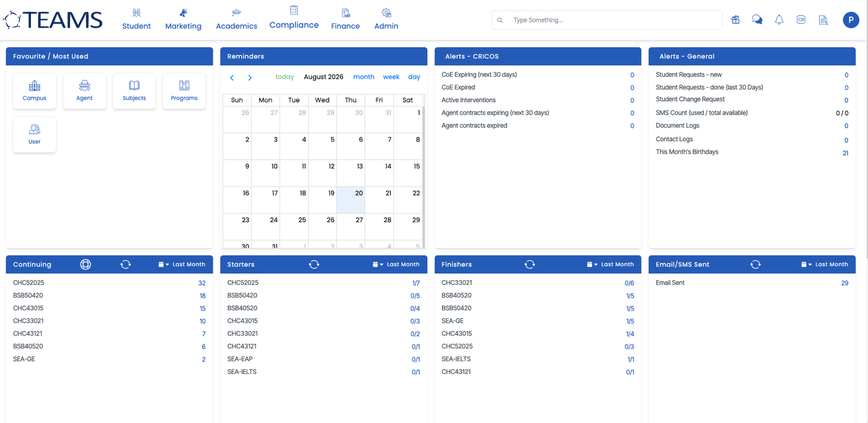This screenshot has width=868, height=423.
Task: Select August 13 in the calendar
Action: [351, 173]
